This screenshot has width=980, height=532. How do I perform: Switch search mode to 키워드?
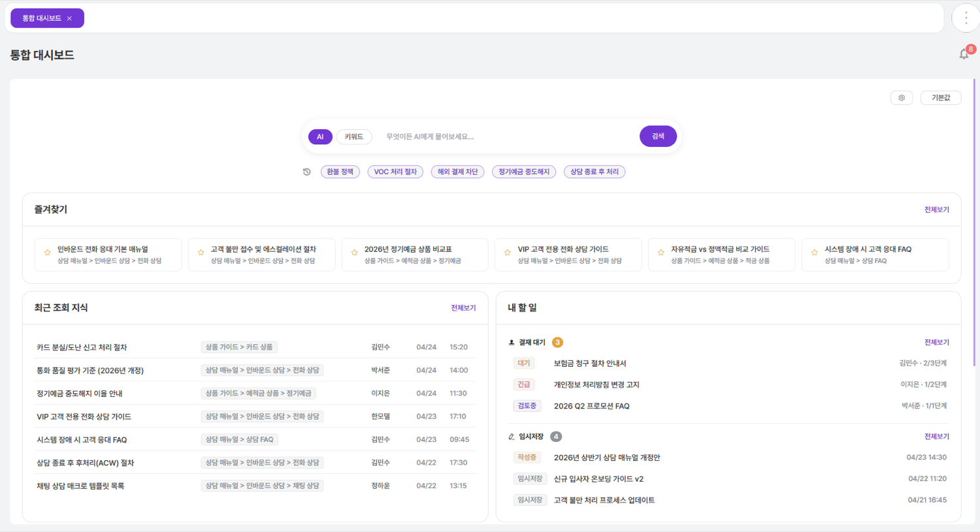pos(354,136)
